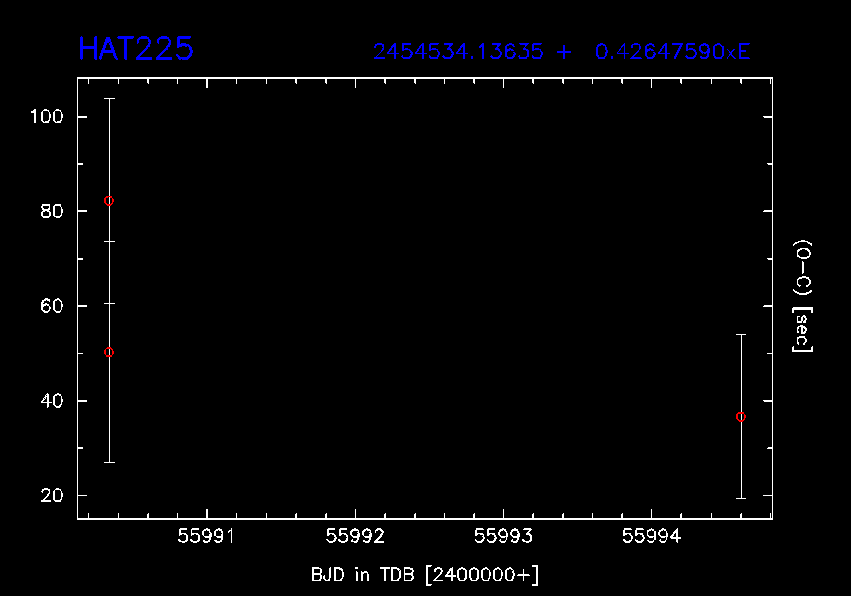Choose the y-axis tick label 40
The width and height of the screenshot is (851, 596).
pos(52,401)
